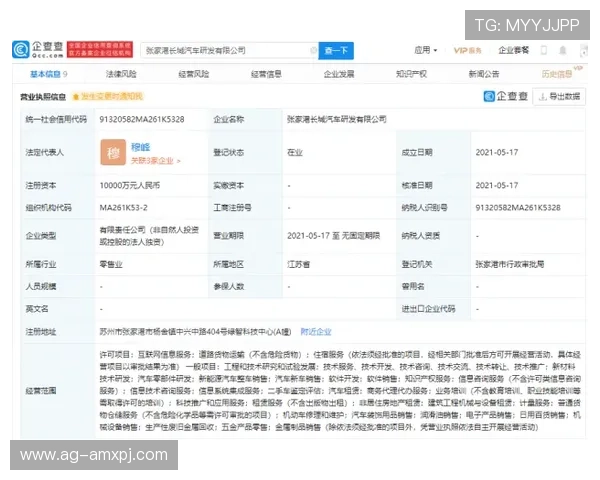The width and height of the screenshot is (600, 480).
Task: Click the industry value 零售业
Action: [111, 264]
